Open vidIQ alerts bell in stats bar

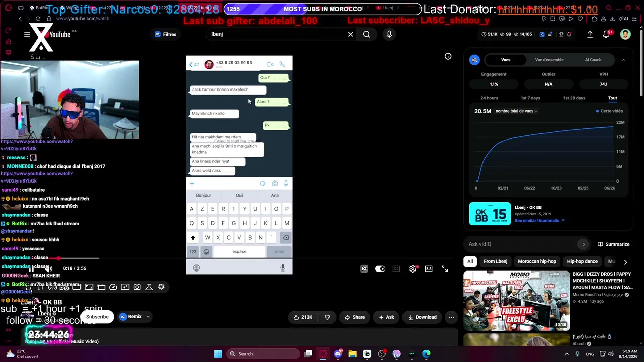pos(569,34)
